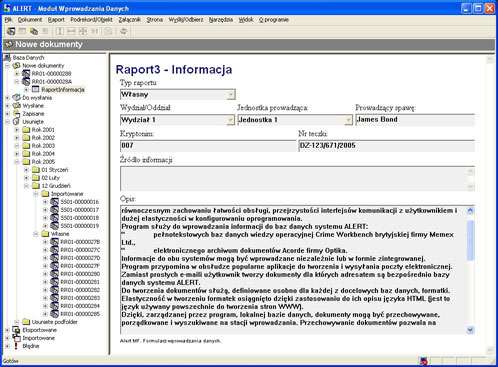Click the Nowe dokumenty folder icon in tree
Viewport: 498px width, 367px height.
pyautogui.click(x=17, y=66)
